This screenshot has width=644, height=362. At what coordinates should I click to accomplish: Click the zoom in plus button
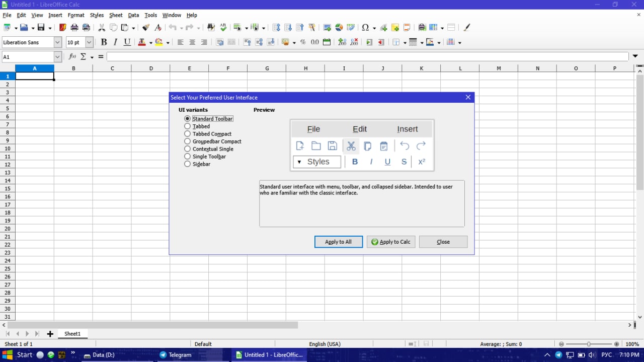click(617, 344)
